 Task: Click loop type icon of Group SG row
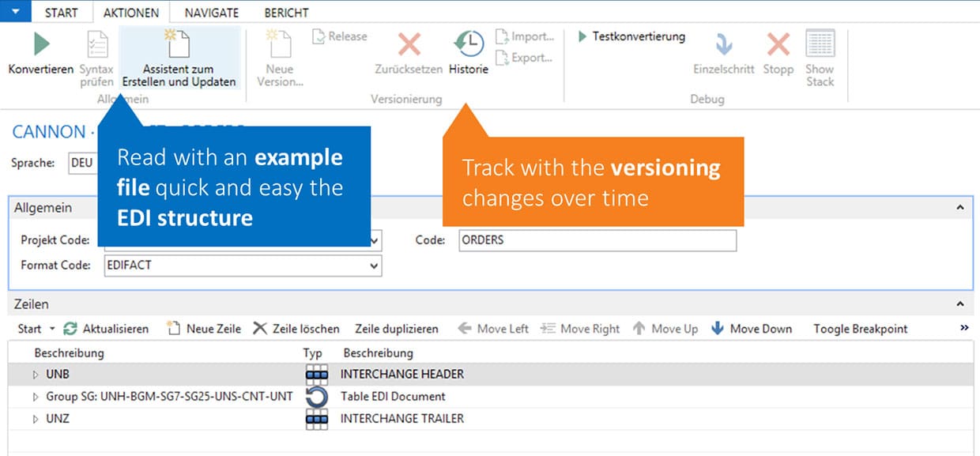[x=317, y=397]
